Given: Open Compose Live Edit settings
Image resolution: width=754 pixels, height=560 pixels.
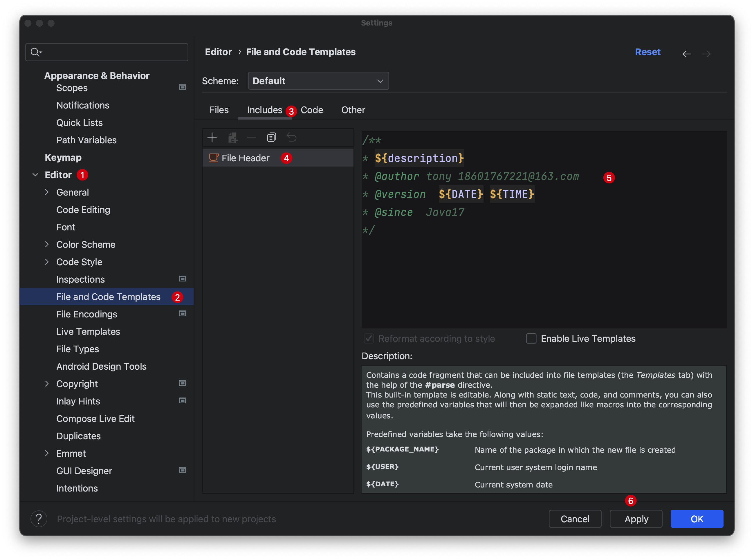Looking at the screenshot, I should (95, 419).
